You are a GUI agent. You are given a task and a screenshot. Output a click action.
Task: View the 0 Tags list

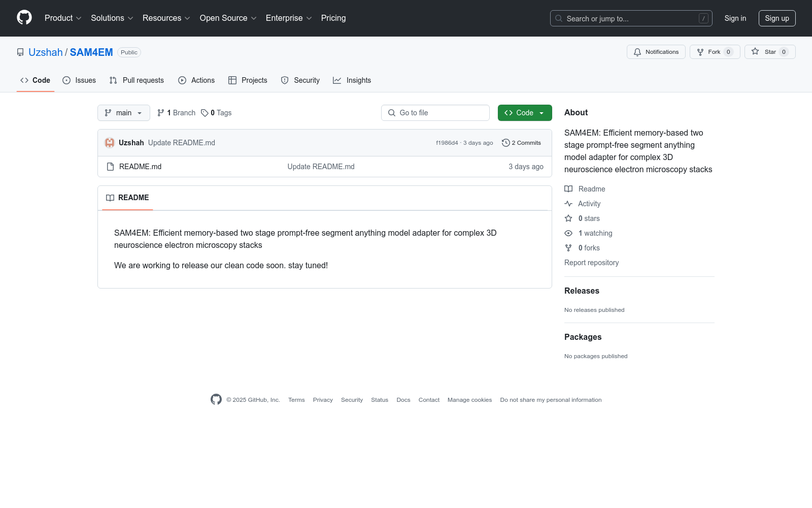216,113
